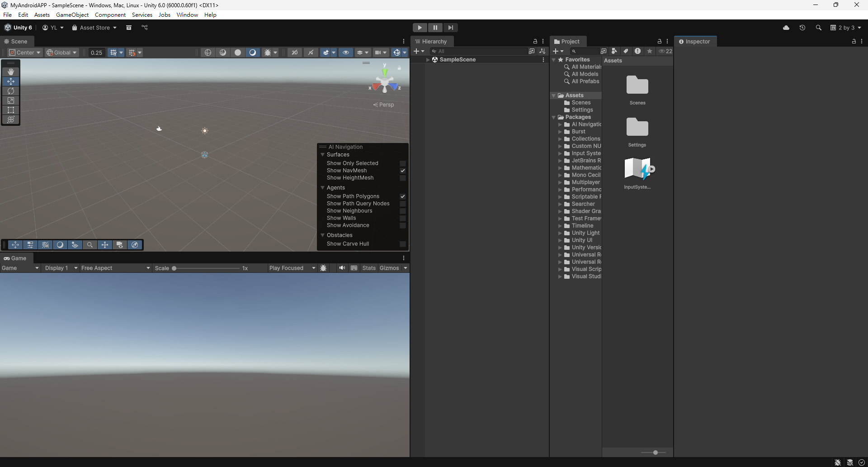Select the Scale tool in Scene
868x467 pixels.
pos(11,100)
